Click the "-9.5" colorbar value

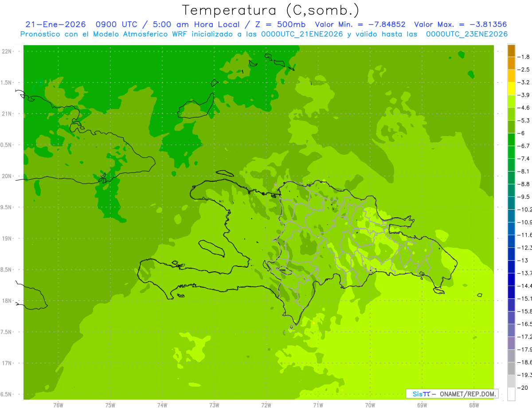pyautogui.click(x=524, y=197)
